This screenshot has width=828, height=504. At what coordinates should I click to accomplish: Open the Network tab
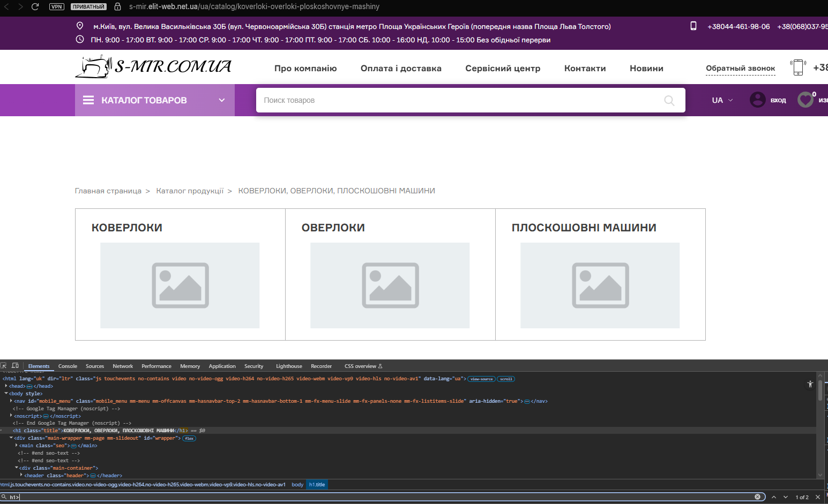pos(123,366)
